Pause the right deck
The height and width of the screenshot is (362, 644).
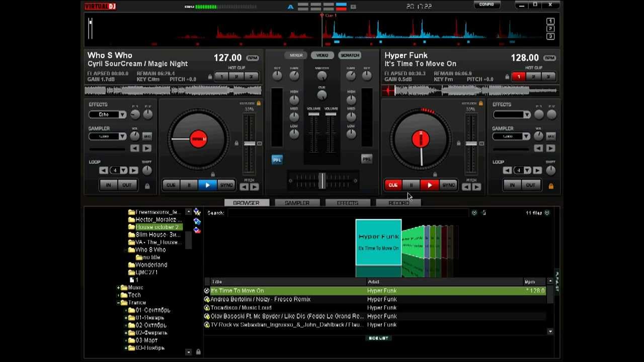(x=411, y=186)
